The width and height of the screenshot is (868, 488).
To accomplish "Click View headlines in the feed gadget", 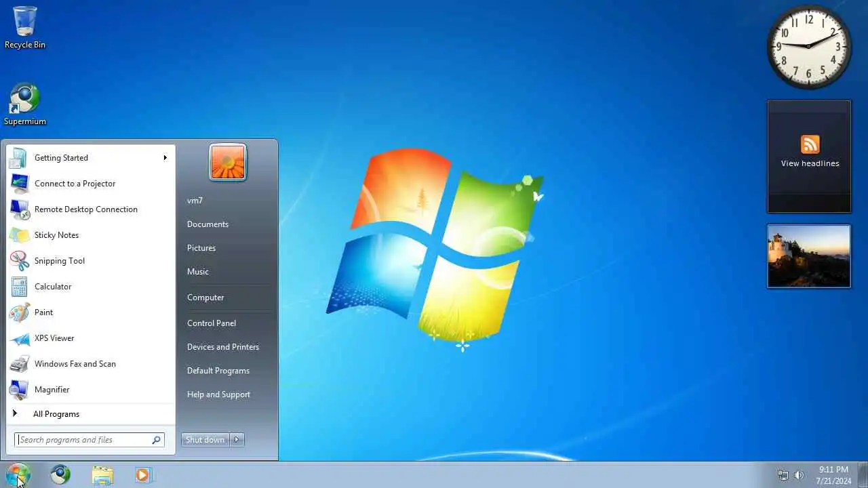I will coord(810,163).
